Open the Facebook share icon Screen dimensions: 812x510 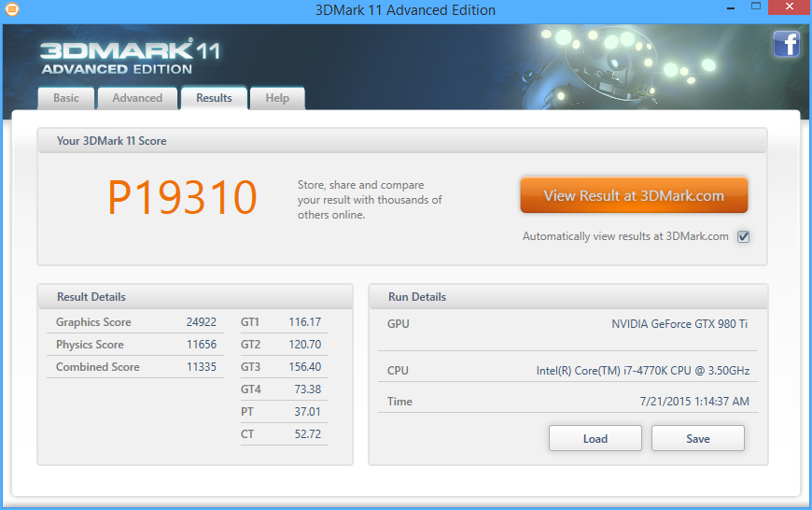[786, 44]
